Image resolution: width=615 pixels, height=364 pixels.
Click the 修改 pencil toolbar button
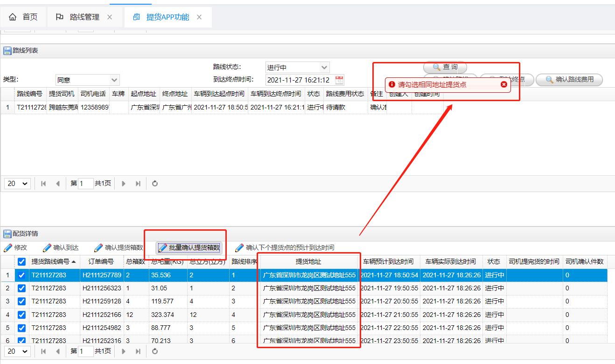click(15, 247)
